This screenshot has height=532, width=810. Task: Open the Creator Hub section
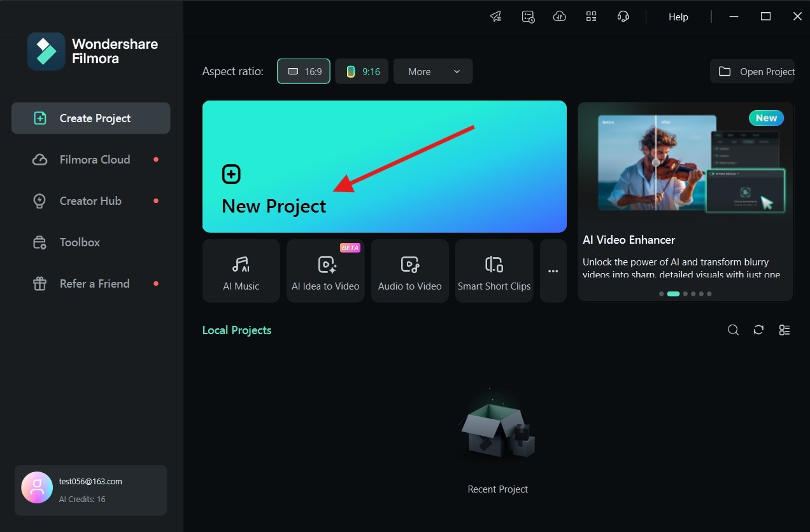[90, 200]
